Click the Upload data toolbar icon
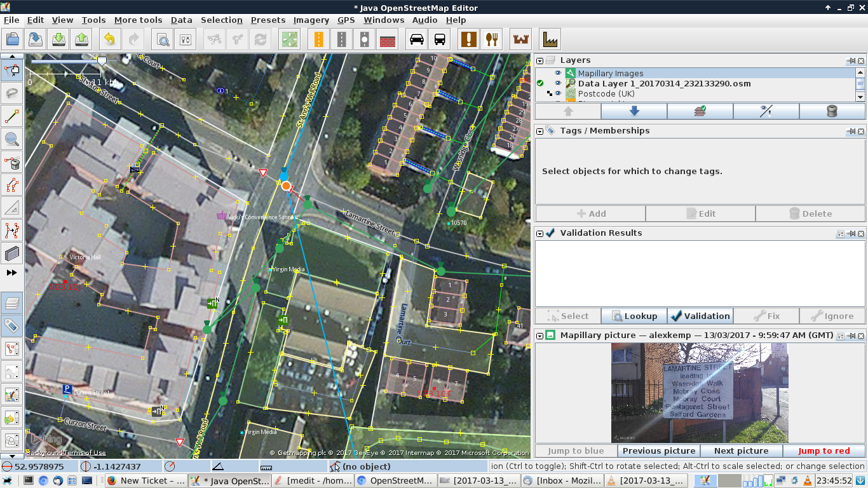 (x=82, y=39)
